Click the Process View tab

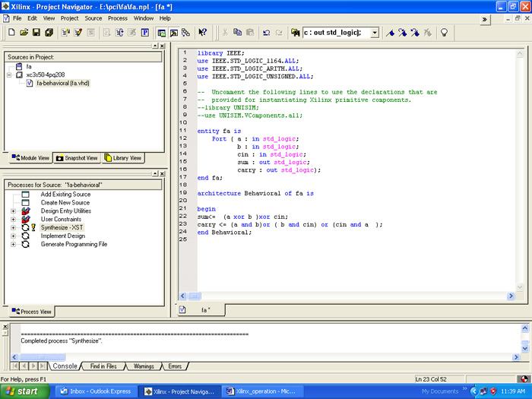coord(32,312)
